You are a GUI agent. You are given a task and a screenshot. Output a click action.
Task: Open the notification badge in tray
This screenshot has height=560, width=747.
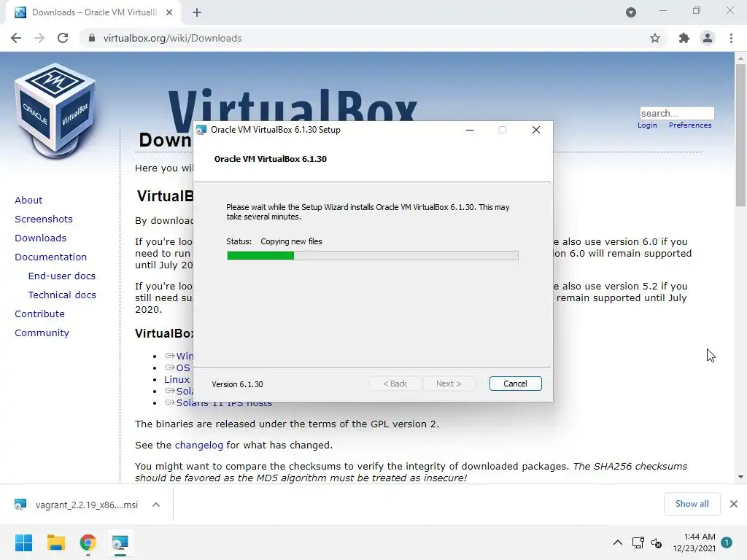tap(727, 542)
